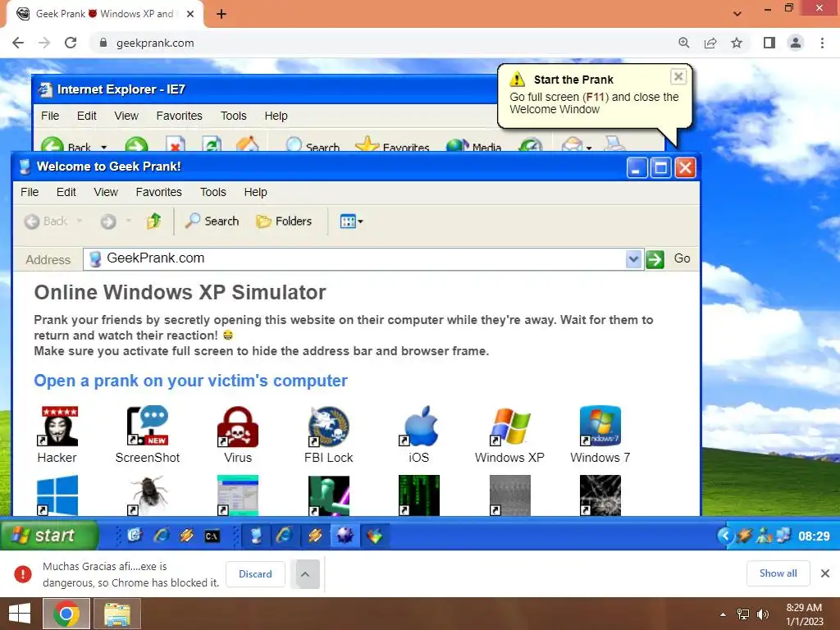The width and height of the screenshot is (840, 630).
Task: Click the Up folder arrow icon
Action: point(153,221)
